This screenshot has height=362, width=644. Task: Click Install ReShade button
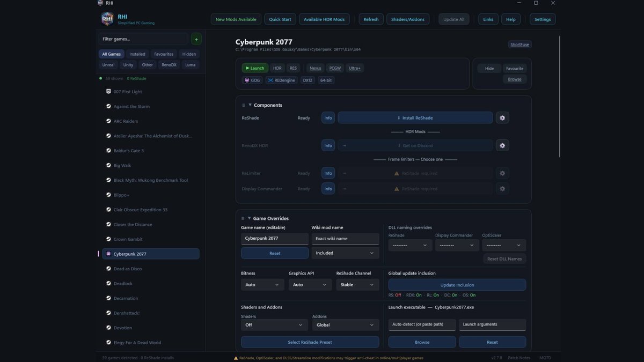tap(415, 118)
